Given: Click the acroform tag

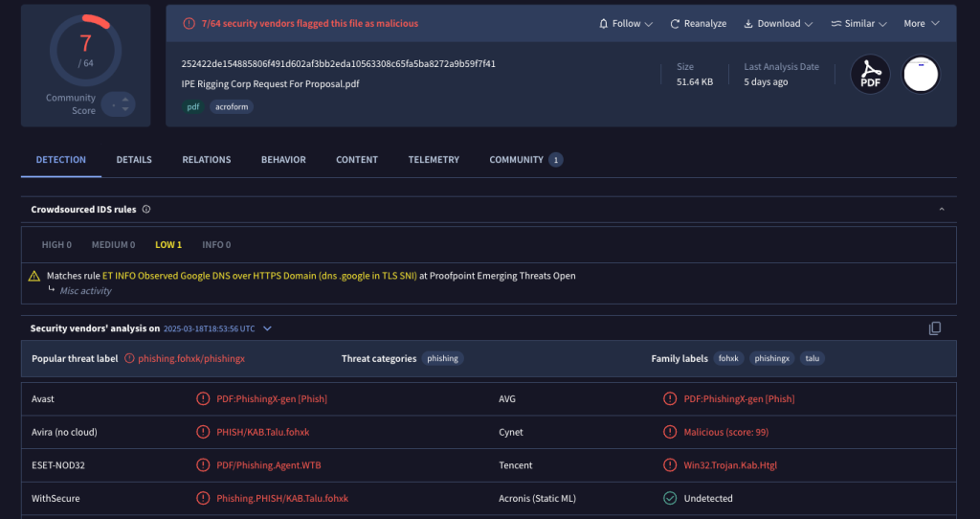Looking at the screenshot, I should click(x=232, y=107).
